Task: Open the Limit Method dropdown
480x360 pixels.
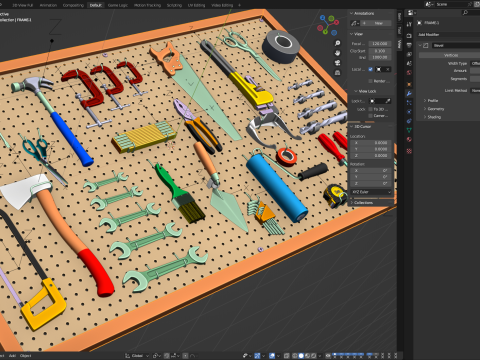Action: 475,91
